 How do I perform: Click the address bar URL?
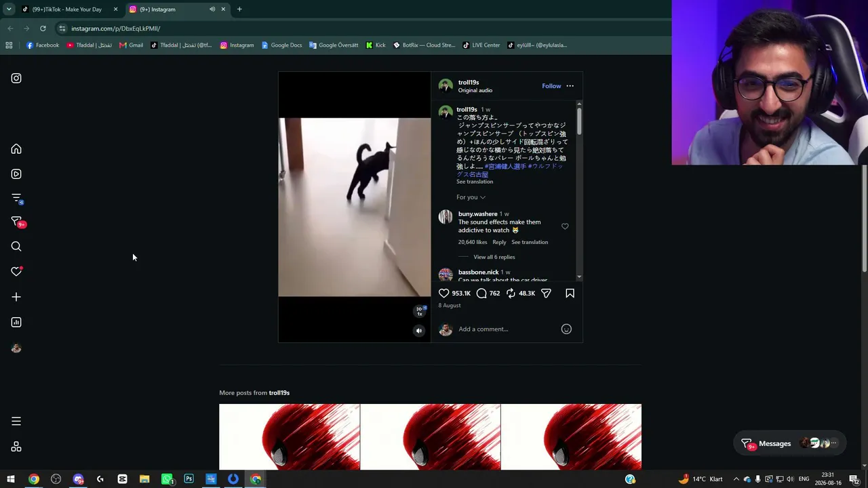[116, 28]
